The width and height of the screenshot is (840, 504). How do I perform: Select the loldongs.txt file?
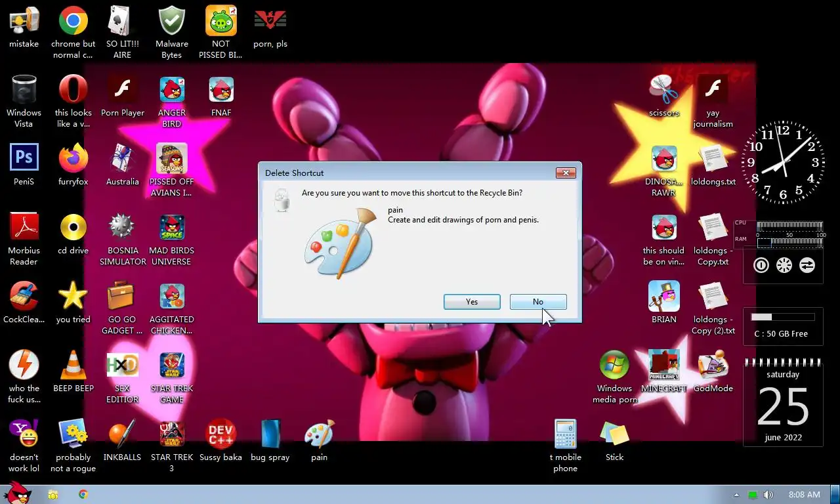pyautogui.click(x=713, y=165)
